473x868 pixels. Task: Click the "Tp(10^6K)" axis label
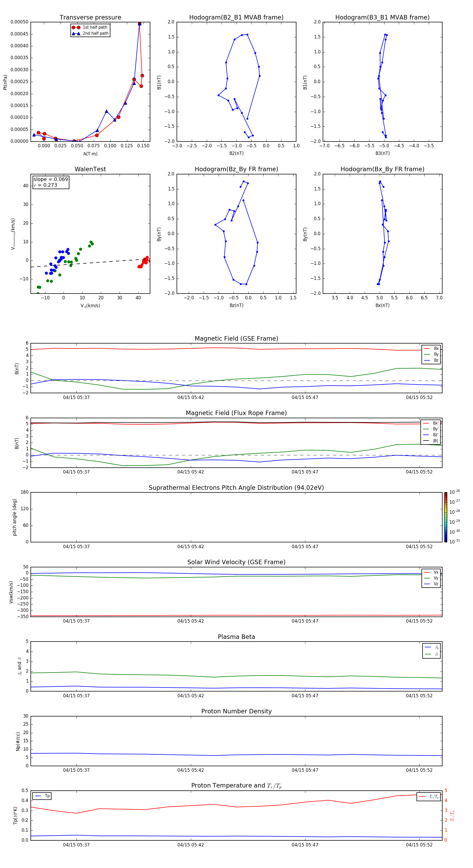click(15, 815)
